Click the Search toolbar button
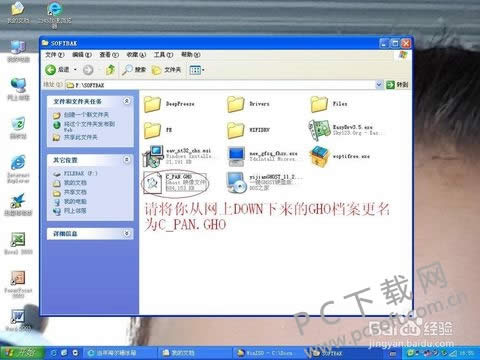The image size is (480, 360). (x=134, y=70)
